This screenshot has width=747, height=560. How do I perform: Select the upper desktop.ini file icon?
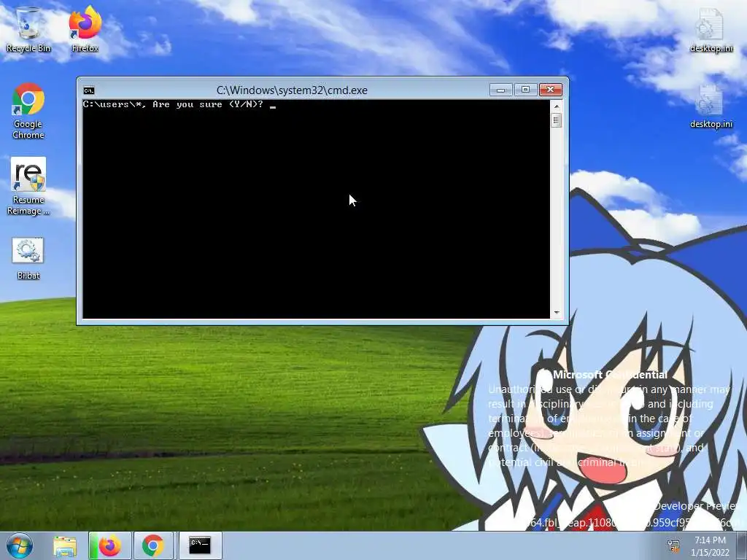click(x=711, y=29)
